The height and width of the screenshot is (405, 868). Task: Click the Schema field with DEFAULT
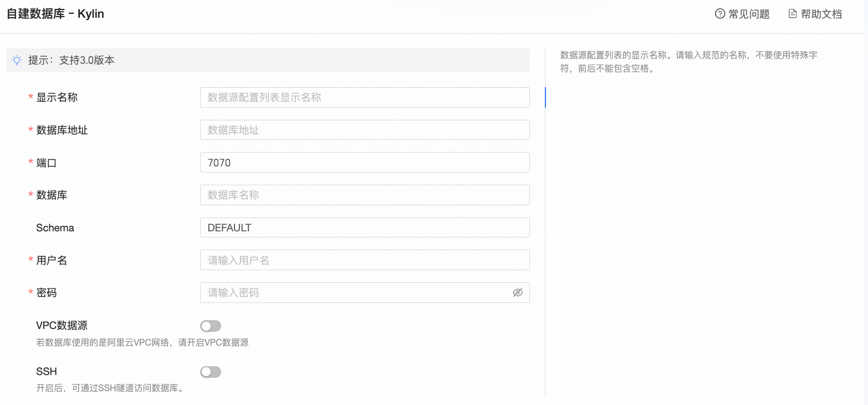pos(365,227)
